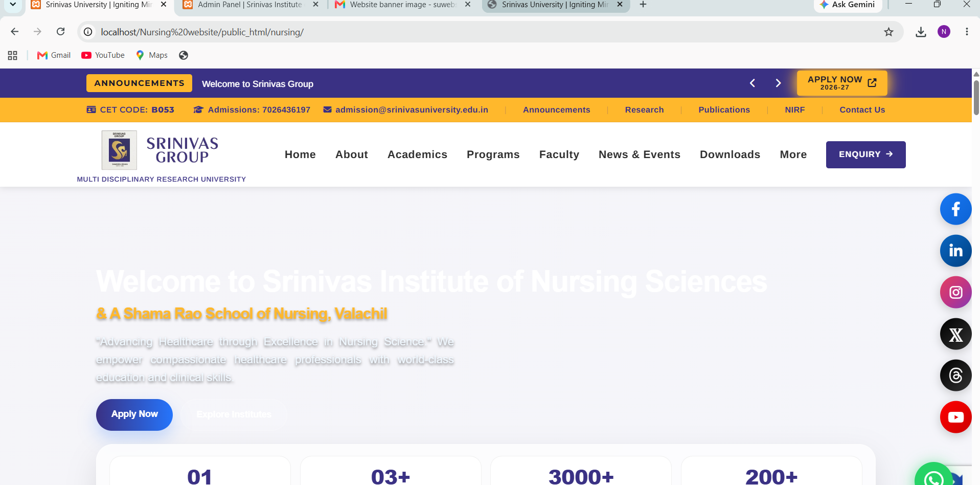Open the YouTube bookmark
The height and width of the screenshot is (485, 980).
pyautogui.click(x=103, y=55)
